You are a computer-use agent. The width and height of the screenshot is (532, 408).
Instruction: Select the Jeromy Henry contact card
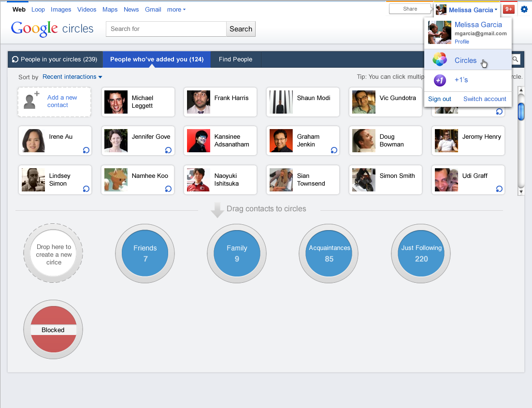click(468, 141)
